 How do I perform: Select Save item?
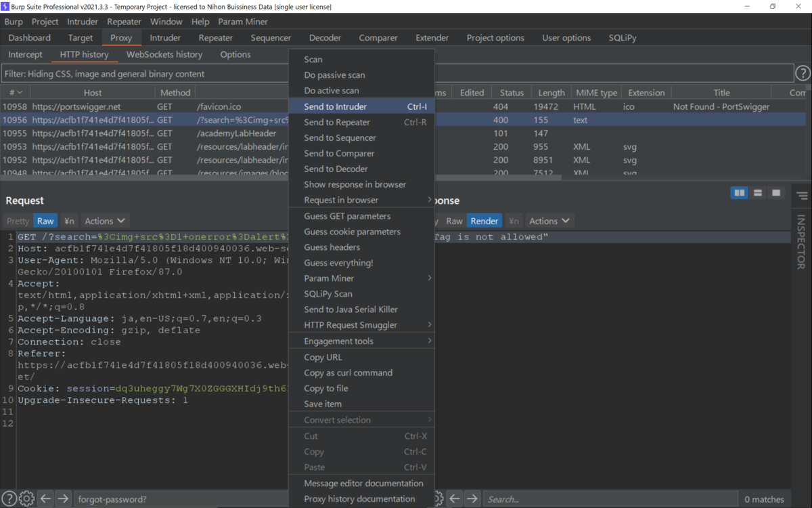pyautogui.click(x=361, y=404)
